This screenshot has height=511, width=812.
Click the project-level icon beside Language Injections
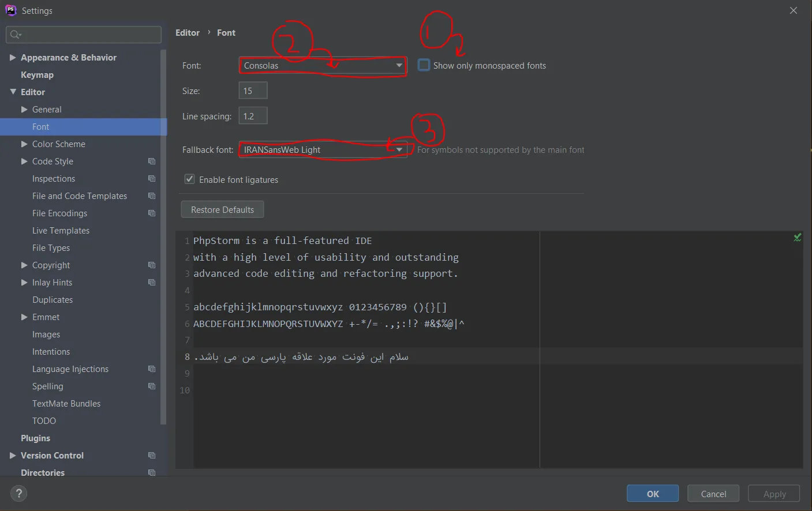(x=152, y=369)
